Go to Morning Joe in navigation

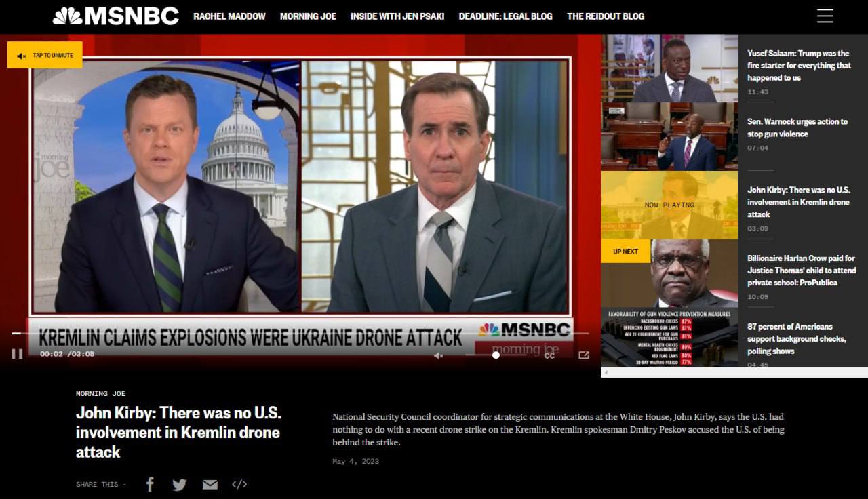click(x=308, y=16)
